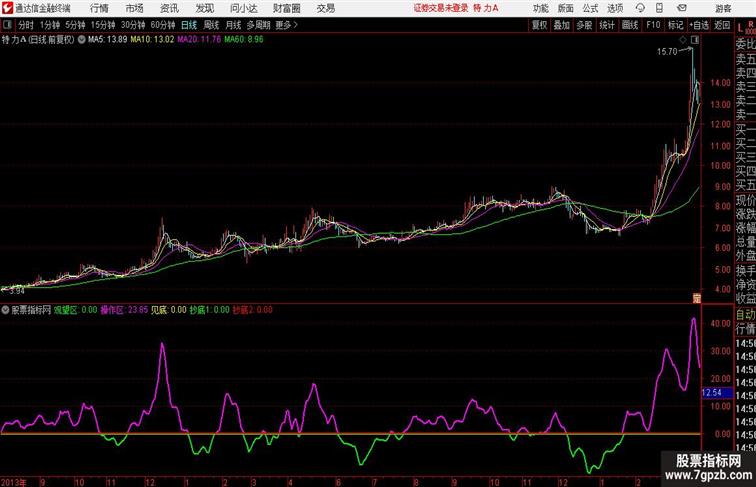Toggle the left panel layout icon
Screen dimensions: 756x487
(7, 25)
